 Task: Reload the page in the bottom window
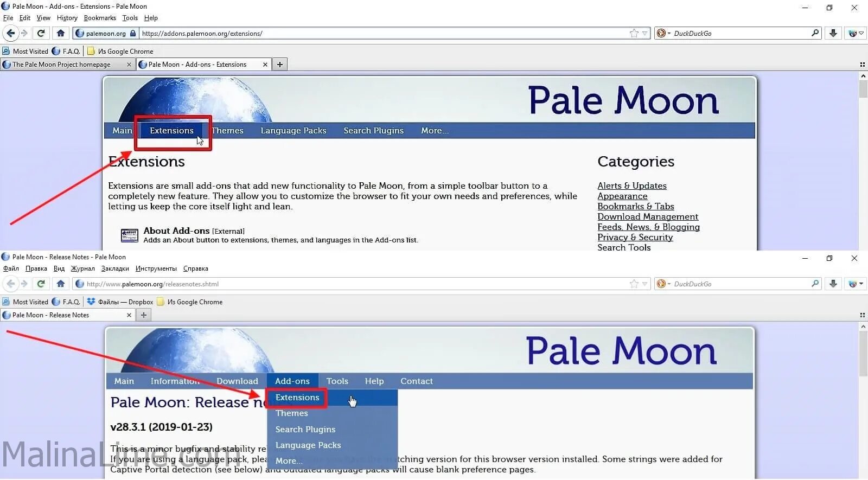[x=41, y=284]
